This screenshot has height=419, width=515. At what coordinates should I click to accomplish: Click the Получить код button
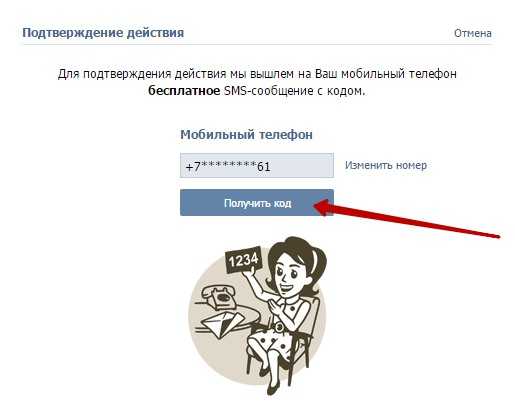257,203
